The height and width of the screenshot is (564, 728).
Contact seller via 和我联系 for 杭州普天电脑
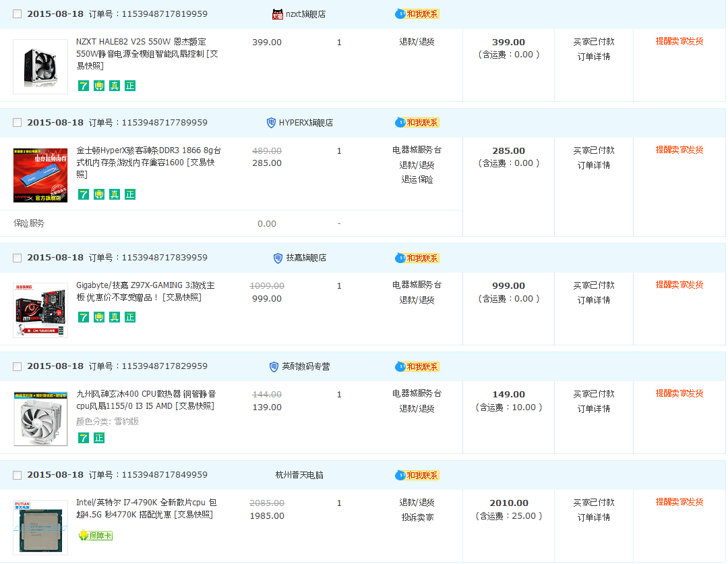pyautogui.click(x=417, y=475)
